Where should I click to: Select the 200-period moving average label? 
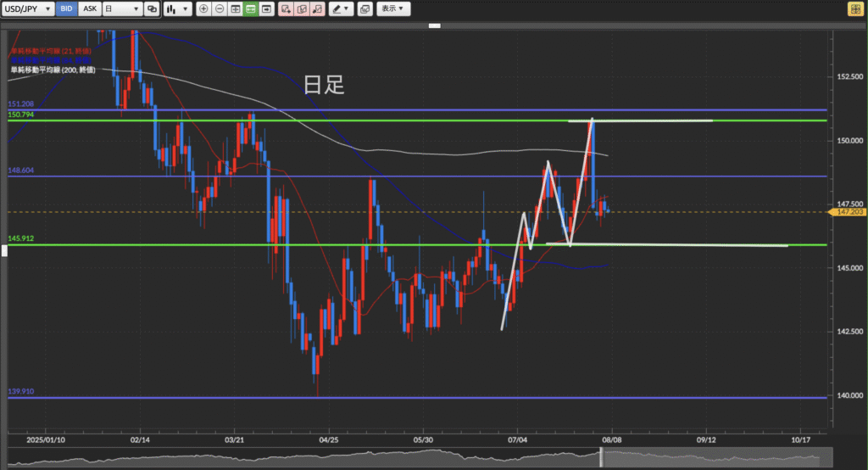(x=53, y=70)
